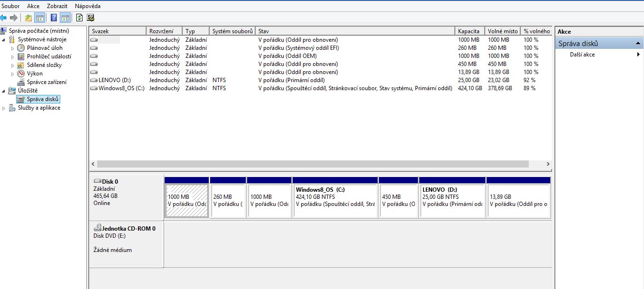Click the Refresh icon with green arrows
644x289 pixels.
(x=79, y=18)
